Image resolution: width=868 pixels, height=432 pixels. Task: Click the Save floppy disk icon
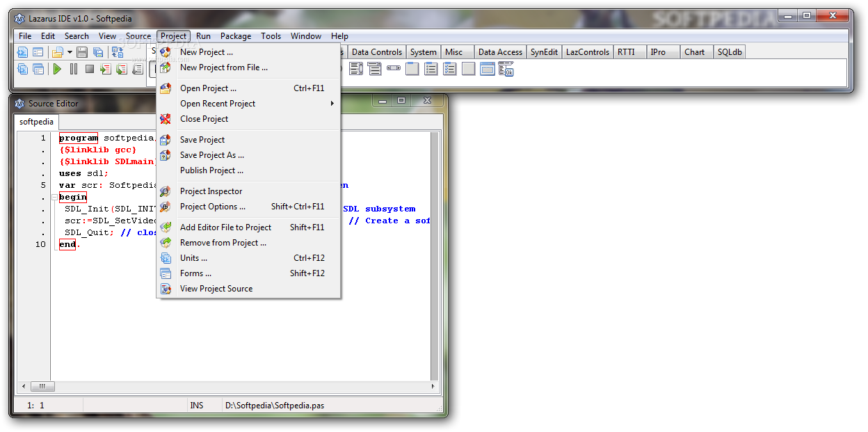[x=82, y=52]
